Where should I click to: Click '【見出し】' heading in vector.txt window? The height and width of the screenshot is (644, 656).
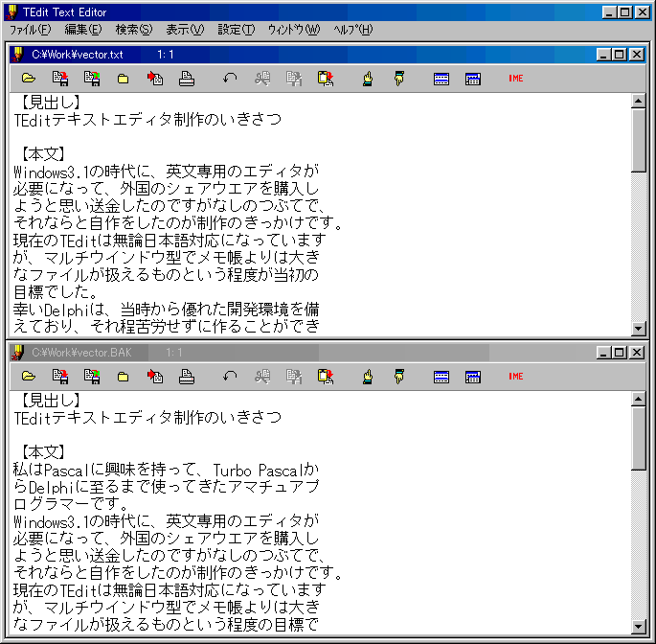pos(50,103)
